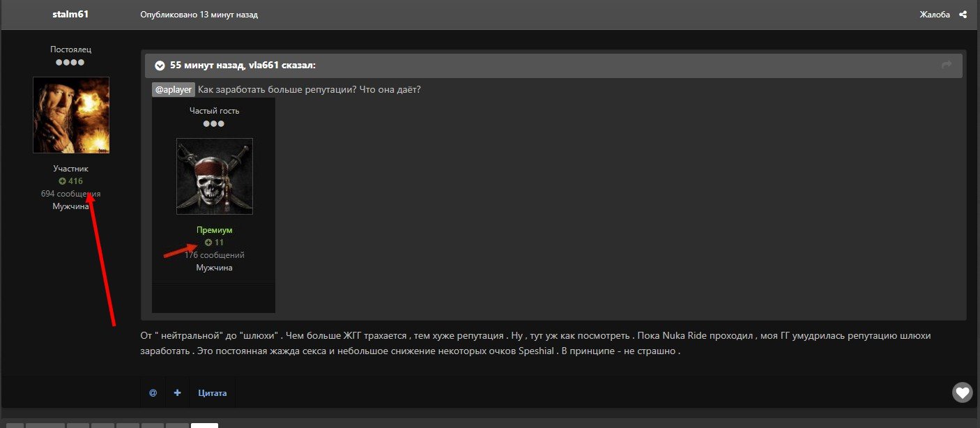
Task: Click the green 416 reputation badge
Action: (71, 181)
